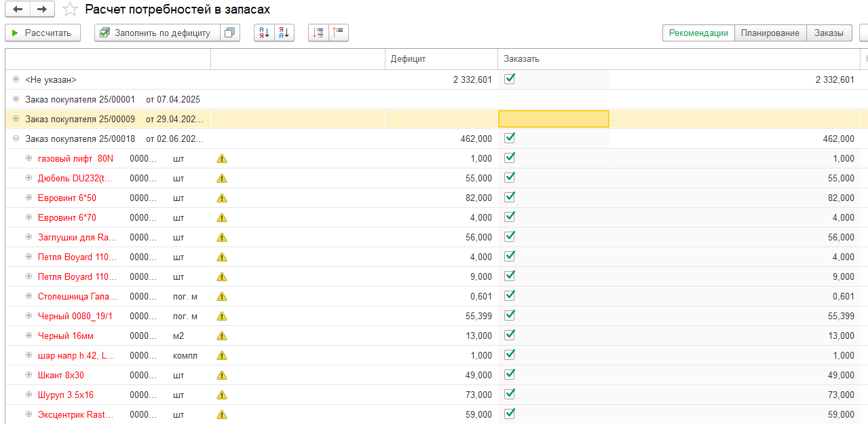Click highlighted Заказать cell of order 25/00009
The height and width of the screenshot is (434, 868).
tap(553, 119)
